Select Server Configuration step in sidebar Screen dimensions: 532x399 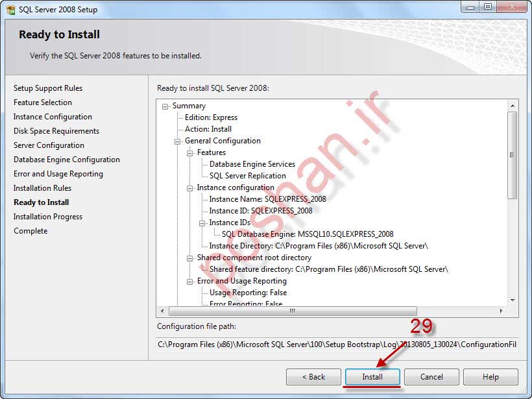click(x=49, y=145)
